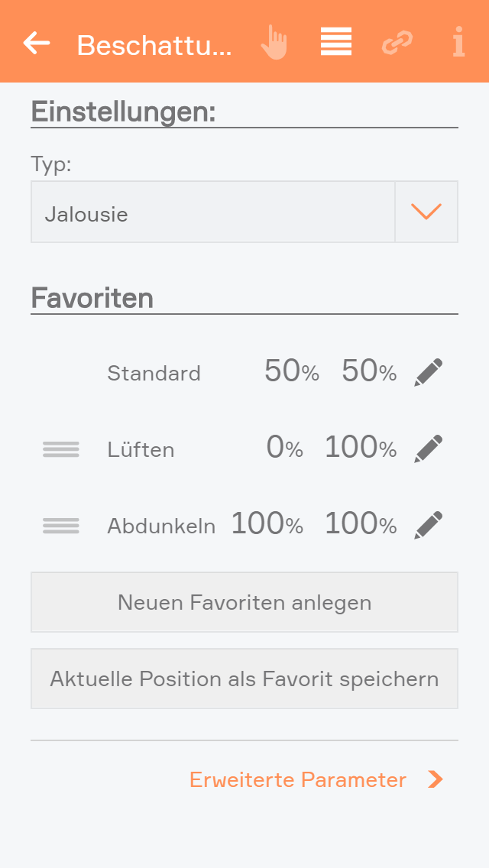Image resolution: width=489 pixels, height=868 pixels.
Task: Select the Standard favorite row
Action: [154, 374]
